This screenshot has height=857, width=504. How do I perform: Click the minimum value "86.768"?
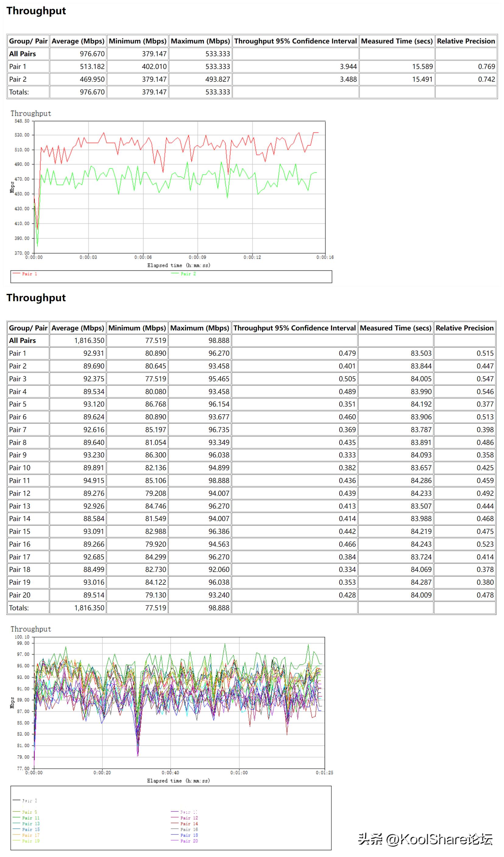coord(156,404)
